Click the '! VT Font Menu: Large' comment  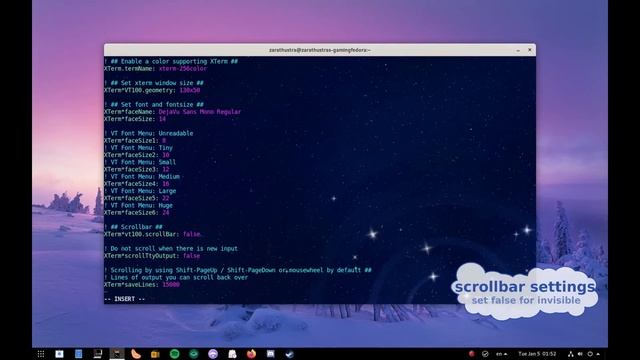(x=140, y=191)
